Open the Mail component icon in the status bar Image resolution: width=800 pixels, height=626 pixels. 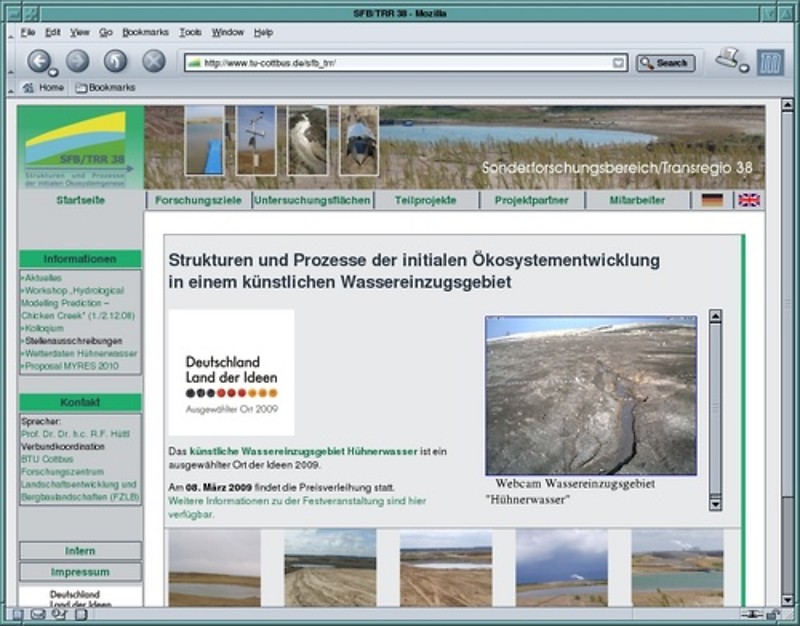(38, 615)
